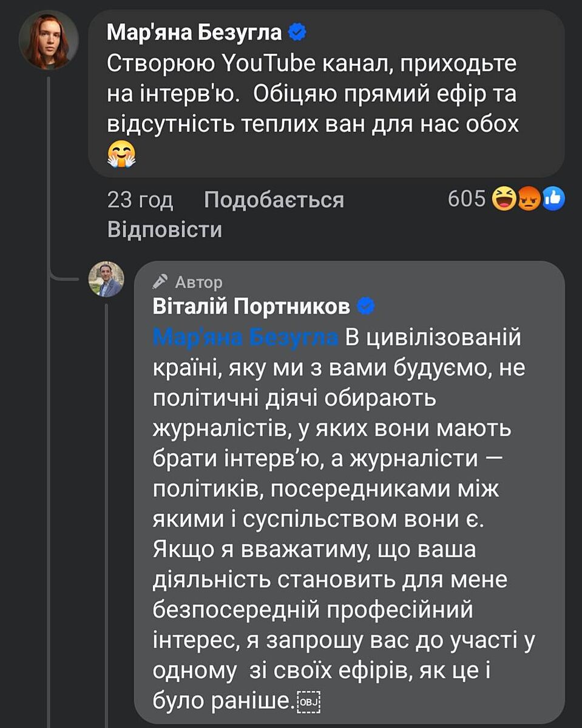
Task: Click the OBJ placeholder symbol after раніше
Action: (308, 703)
